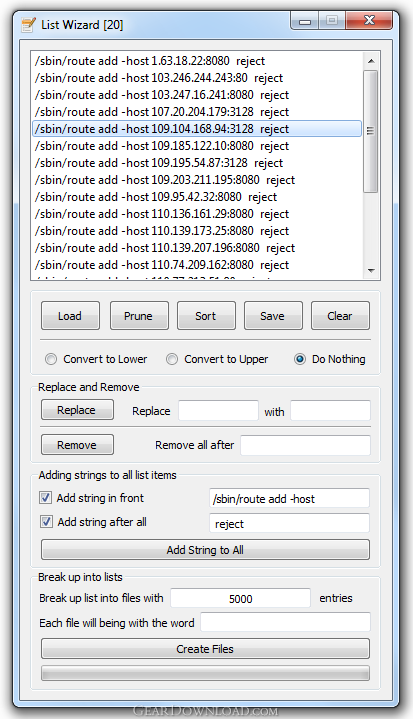
Task: Click the progress bar below Create Files
Action: (205, 673)
